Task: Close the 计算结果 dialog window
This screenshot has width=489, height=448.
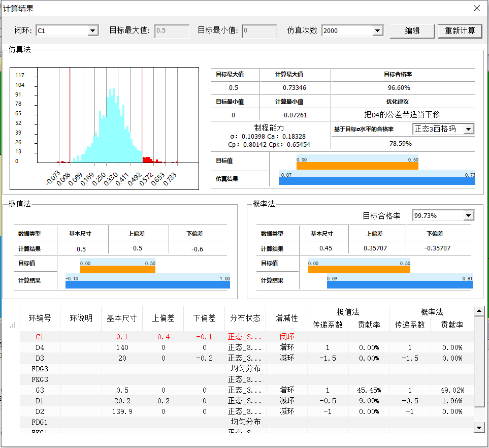Action: [476, 8]
